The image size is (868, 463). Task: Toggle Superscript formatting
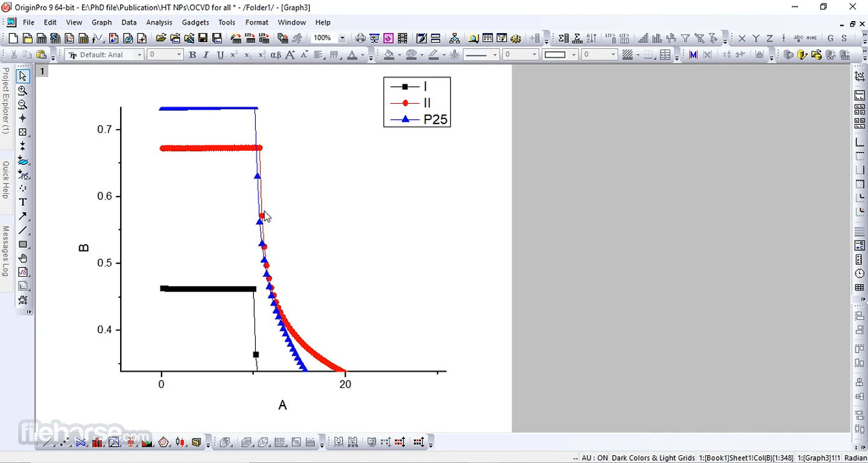tap(234, 55)
